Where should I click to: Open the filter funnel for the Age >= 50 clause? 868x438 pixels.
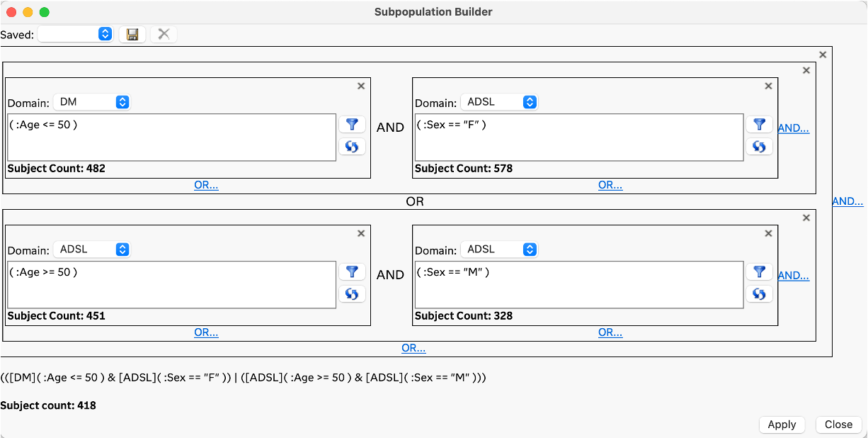pyautogui.click(x=352, y=271)
